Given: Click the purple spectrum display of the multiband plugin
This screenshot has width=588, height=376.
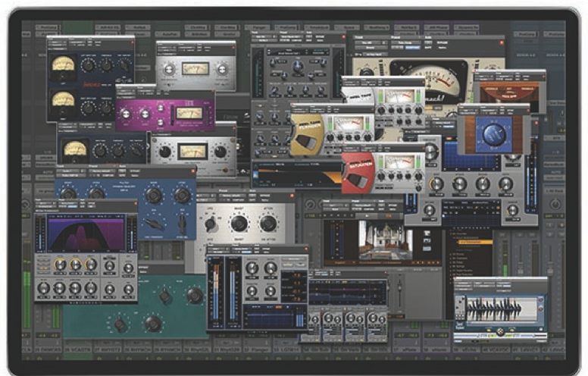Looking at the screenshot, I should click(86, 234).
